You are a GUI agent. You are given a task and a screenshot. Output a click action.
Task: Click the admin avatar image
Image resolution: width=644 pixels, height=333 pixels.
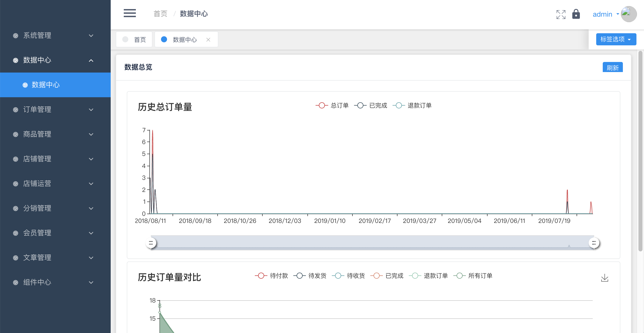(x=629, y=14)
